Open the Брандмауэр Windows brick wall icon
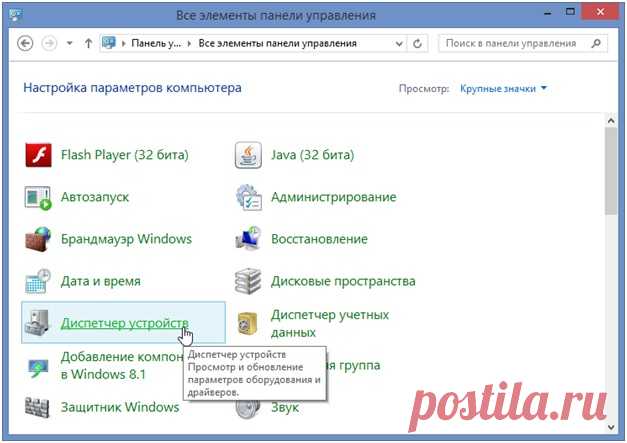The width and height of the screenshot is (627, 443). [x=38, y=239]
